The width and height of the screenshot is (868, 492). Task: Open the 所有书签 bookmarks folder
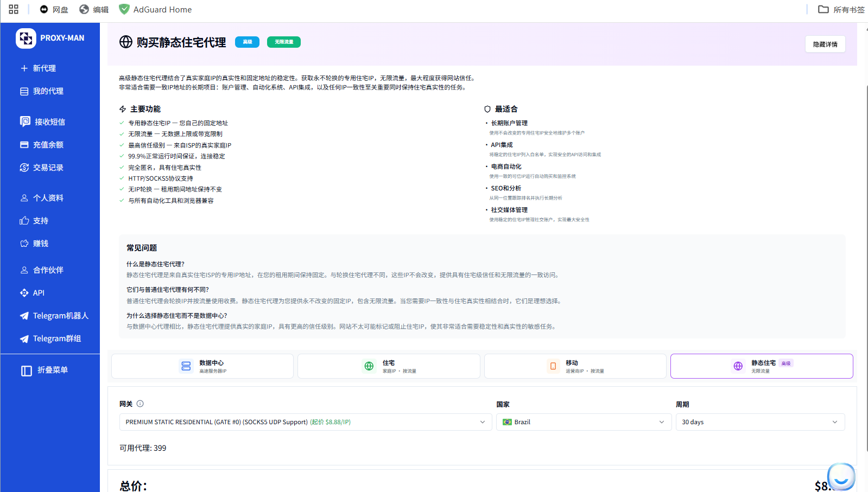click(x=841, y=10)
